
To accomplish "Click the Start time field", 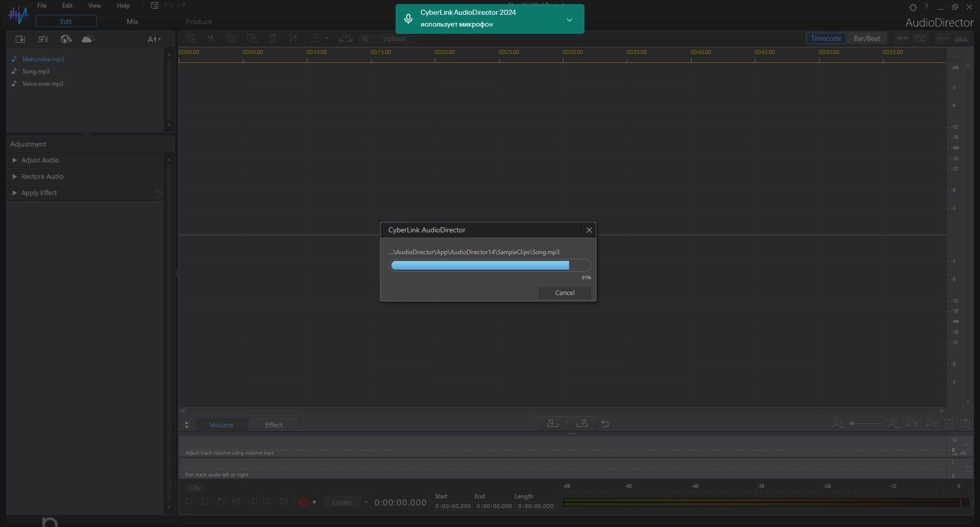I will coord(453,506).
